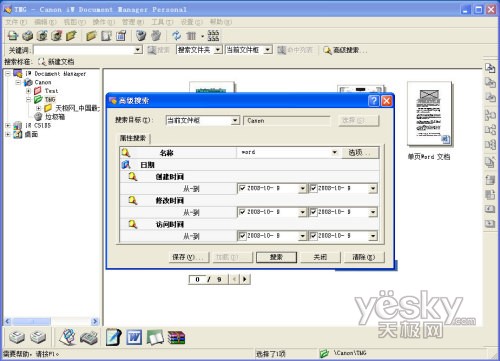Image resolution: width=500 pixels, height=361 pixels.
Task: Click the yellow open-folder icon in the toolbar
Action: point(91,35)
